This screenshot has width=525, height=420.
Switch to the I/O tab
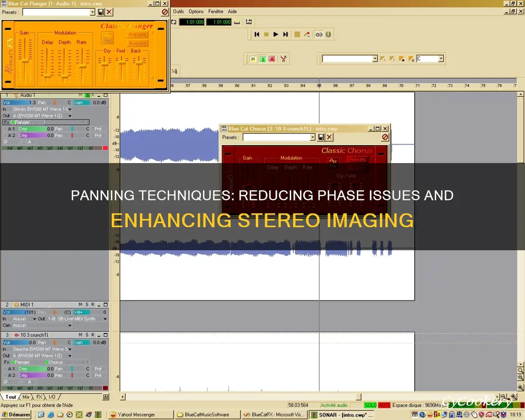click(52, 397)
